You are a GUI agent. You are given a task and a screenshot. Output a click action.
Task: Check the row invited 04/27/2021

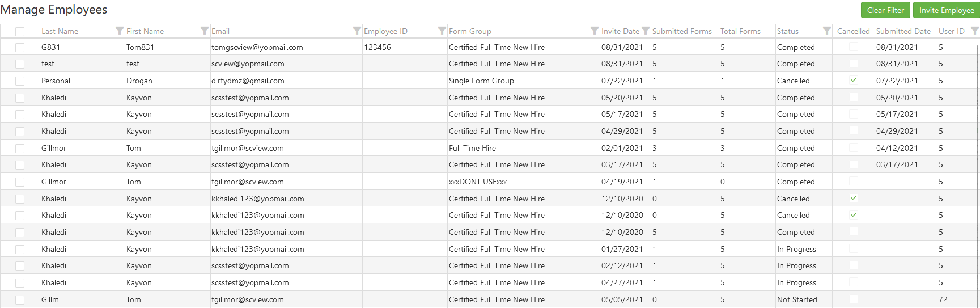pos(20,283)
